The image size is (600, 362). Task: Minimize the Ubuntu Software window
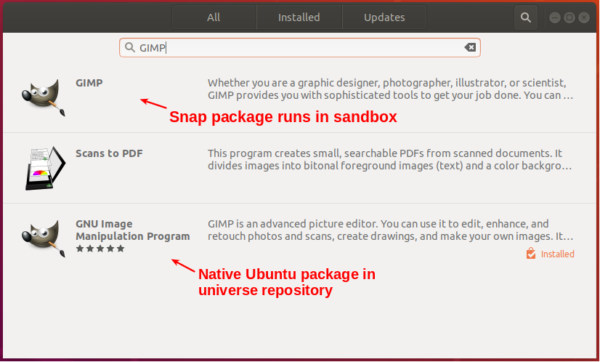(555, 18)
